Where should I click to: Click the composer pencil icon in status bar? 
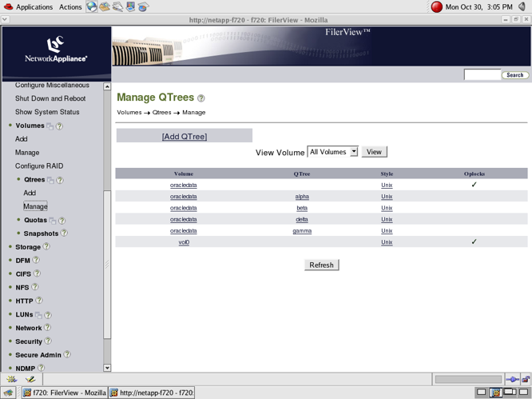[30, 379]
